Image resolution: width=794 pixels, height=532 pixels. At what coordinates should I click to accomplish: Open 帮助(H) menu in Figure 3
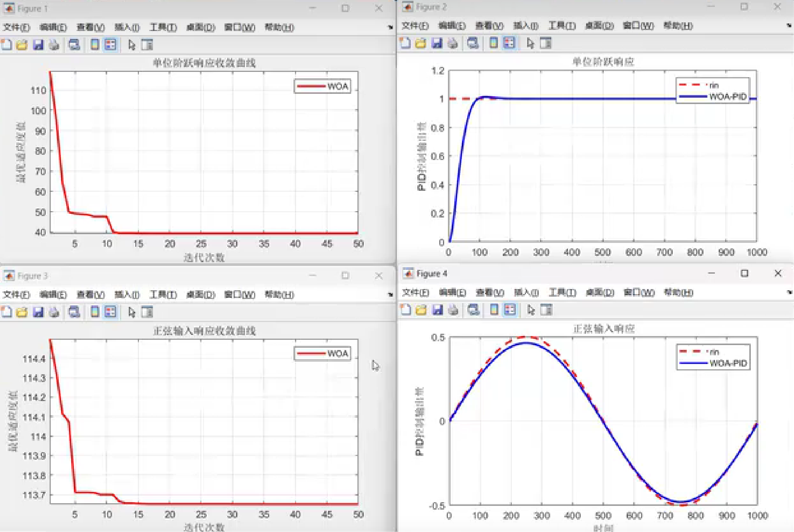point(279,294)
